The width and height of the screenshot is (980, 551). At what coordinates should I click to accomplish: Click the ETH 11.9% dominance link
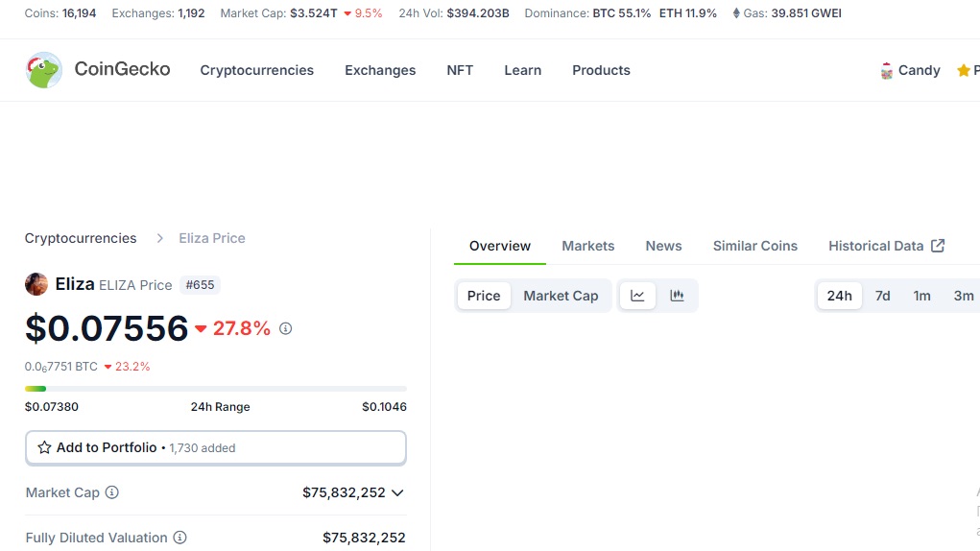[688, 13]
